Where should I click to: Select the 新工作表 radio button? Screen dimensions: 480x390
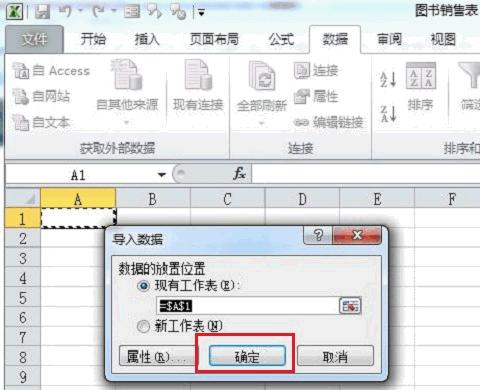(x=143, y=326)
